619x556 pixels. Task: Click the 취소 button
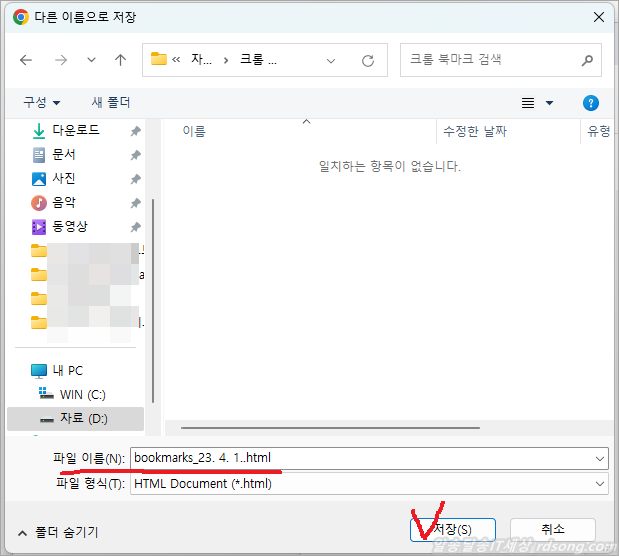[552, 529]
